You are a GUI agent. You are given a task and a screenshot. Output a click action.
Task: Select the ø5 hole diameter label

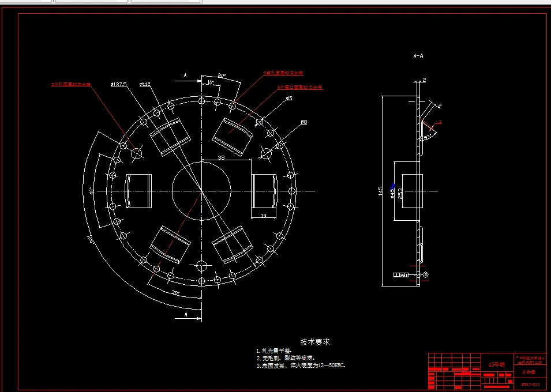289,99
